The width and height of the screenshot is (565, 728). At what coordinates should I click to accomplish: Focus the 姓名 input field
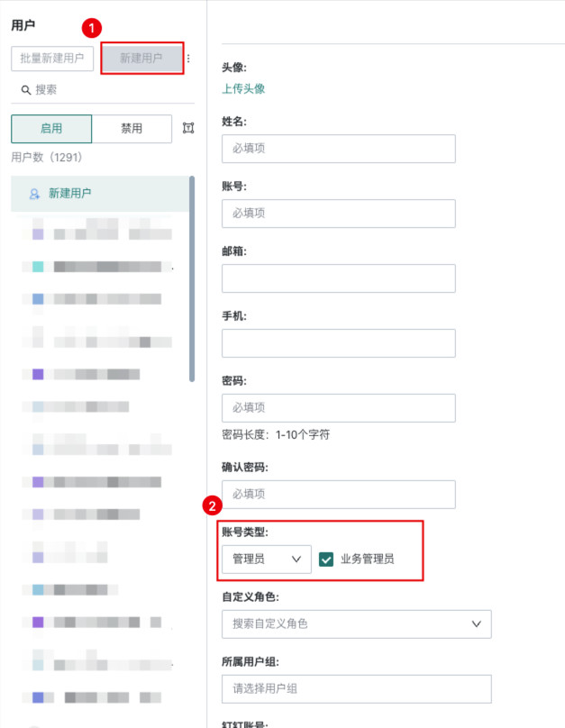point(338,149)
